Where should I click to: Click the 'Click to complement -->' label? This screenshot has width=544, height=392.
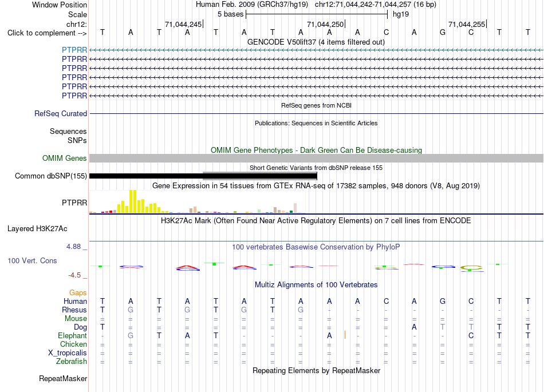47,33
